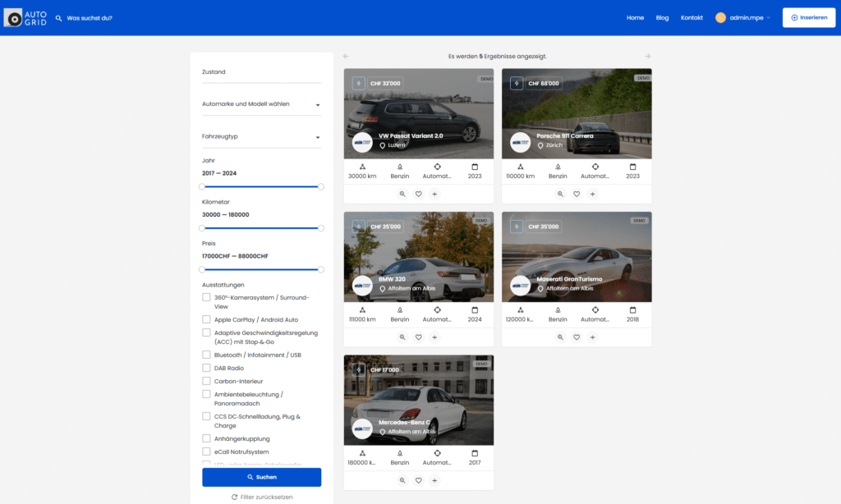Viewport: 841px width, 504px height.
Task: Select Kontakt in the navigation
Action: coord(692,17)
